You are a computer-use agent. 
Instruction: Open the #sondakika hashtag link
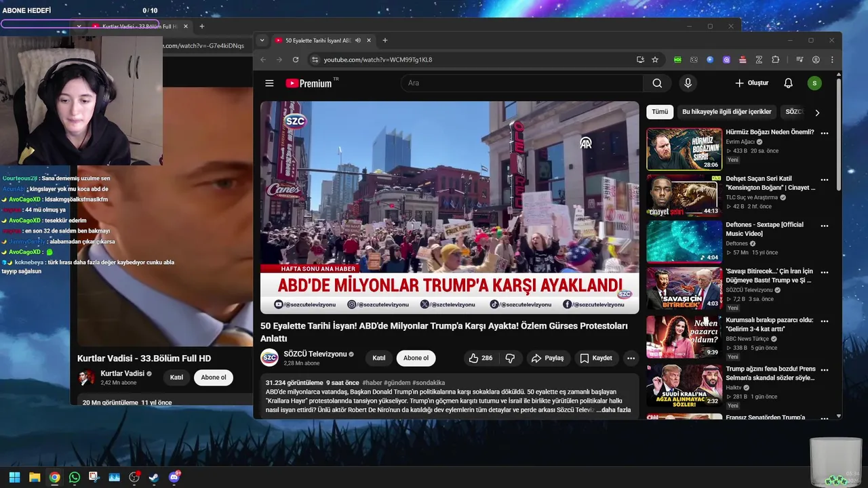pos(429,383)
